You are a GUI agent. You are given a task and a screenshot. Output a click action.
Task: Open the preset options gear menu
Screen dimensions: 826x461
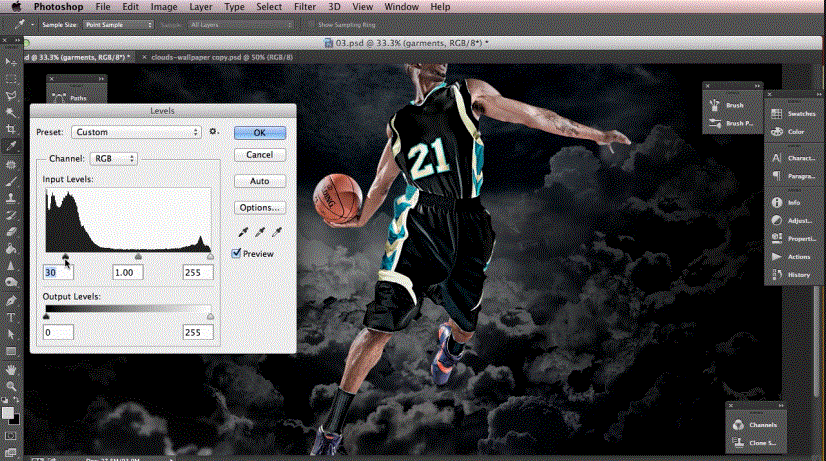point(213,132)
